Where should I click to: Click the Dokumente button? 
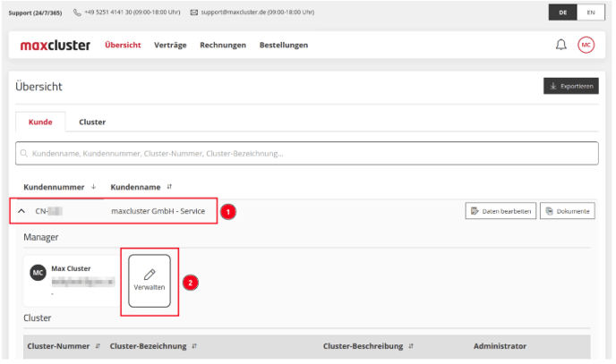[568, 211]
